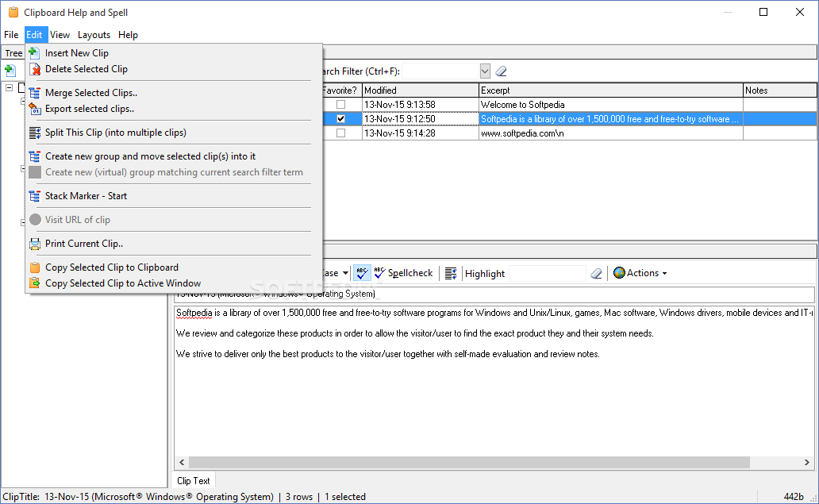819x504 pixels.
Task: Click the misspelled word Softpedia in clip text
Action: click(194, 313)
